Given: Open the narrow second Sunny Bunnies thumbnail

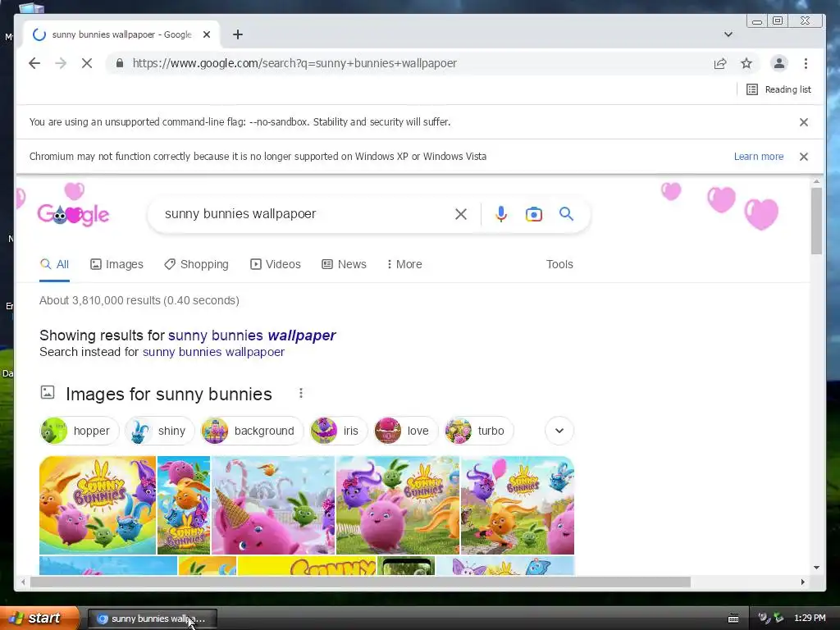Looking at the screenshot, I should click(184, 505).
